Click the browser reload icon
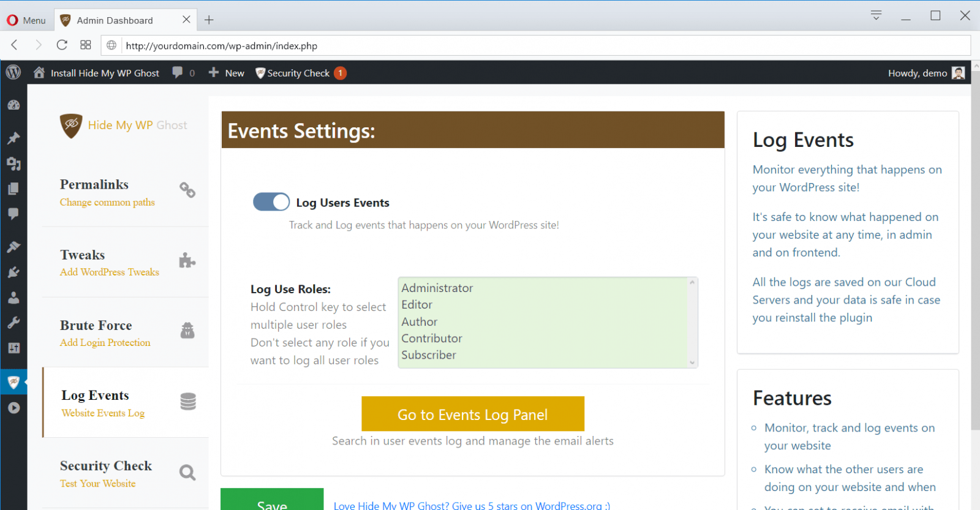 62,45
